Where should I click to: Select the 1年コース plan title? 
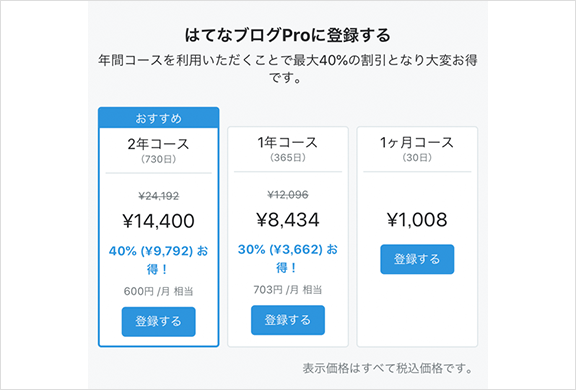click(x=288, y=142)
